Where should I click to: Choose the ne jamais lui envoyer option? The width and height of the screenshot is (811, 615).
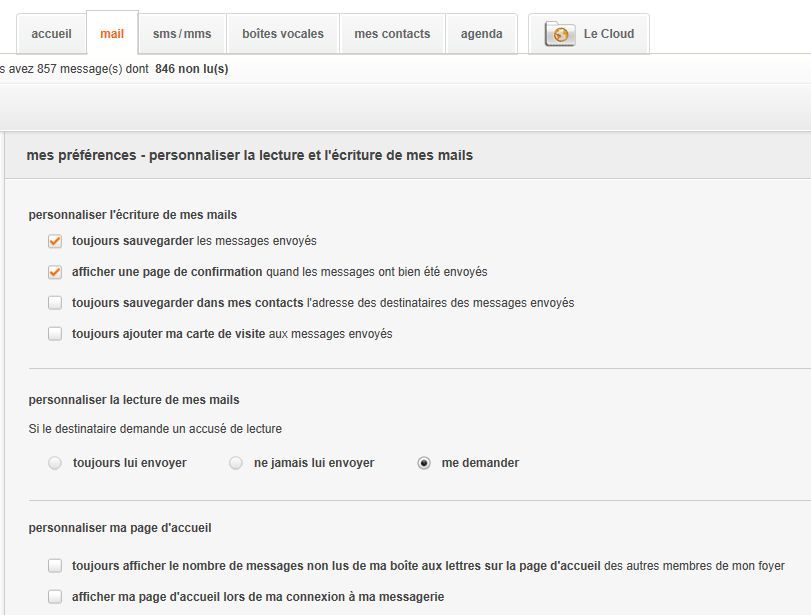[236, 463]
